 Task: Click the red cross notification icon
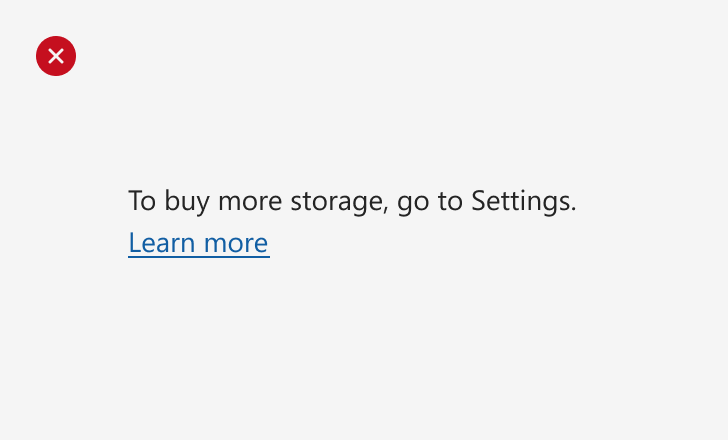coord(56,56)
